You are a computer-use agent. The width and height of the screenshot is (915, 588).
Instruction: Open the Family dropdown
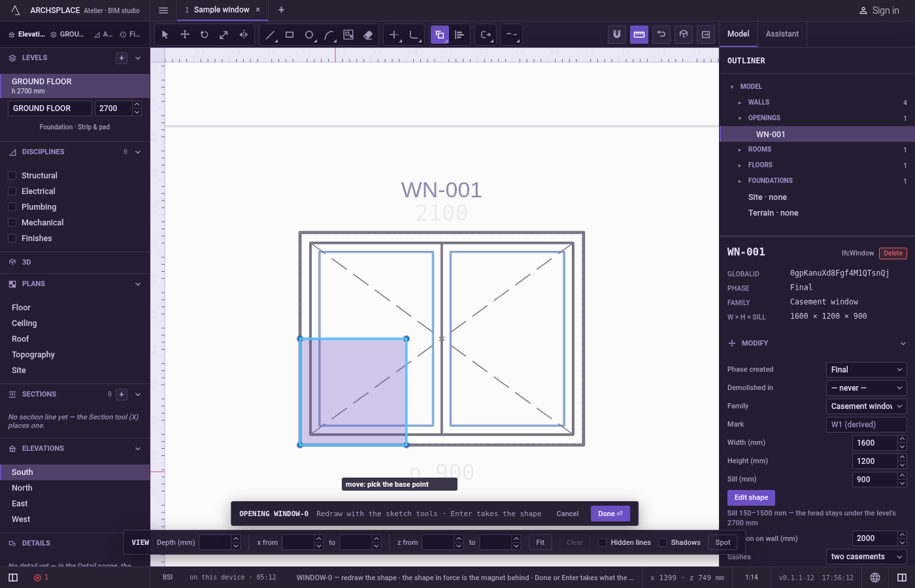866,406
